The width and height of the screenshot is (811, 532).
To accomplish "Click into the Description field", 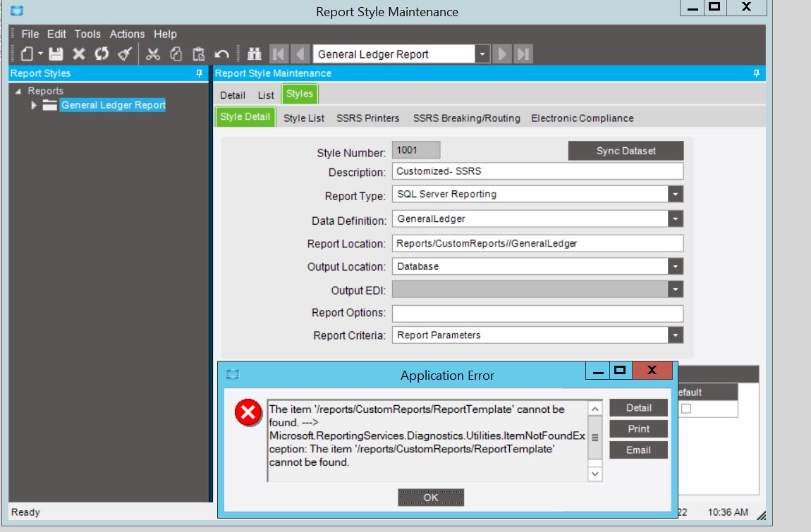I will [537, 171].
